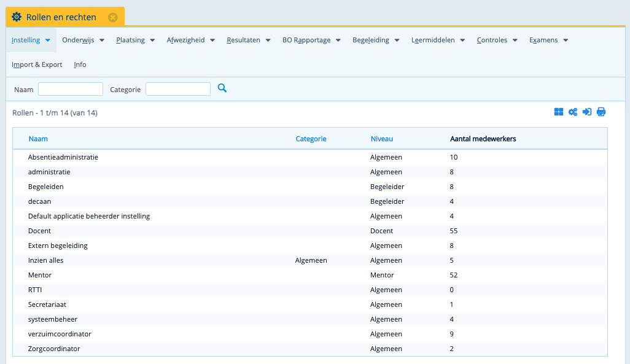The width and height of the screenshot is (630, 364).
Task: Click the printer icon
Action: (601, 112)
